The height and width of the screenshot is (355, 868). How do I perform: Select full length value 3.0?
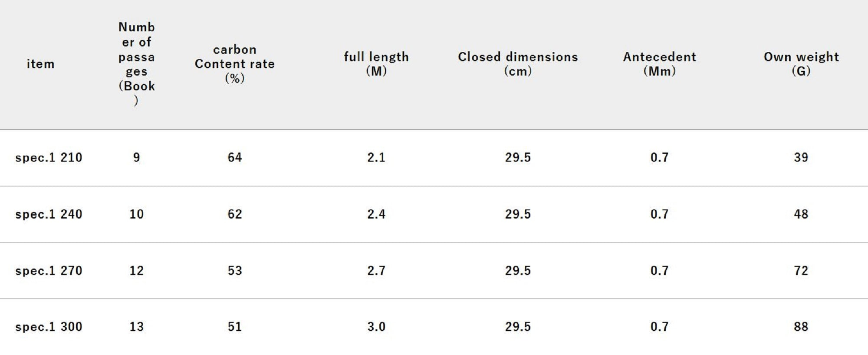coord(376,327)
